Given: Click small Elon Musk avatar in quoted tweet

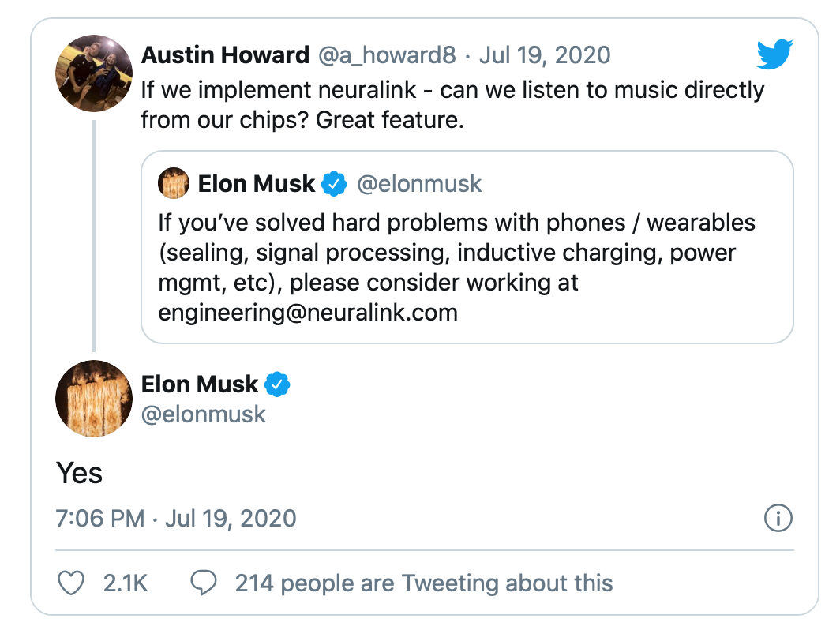Looking at the screenshot, I should 174,183.
